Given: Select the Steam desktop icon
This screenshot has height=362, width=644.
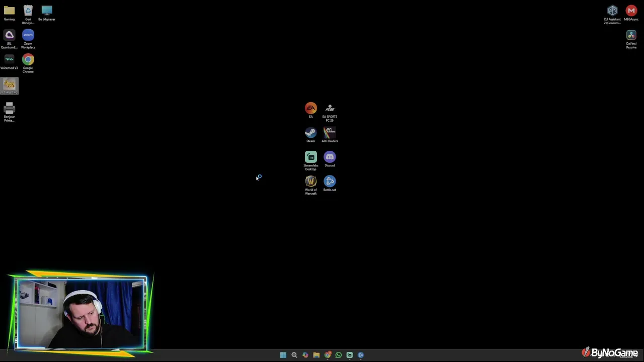Looking at the screenshot, I should 311,135.
